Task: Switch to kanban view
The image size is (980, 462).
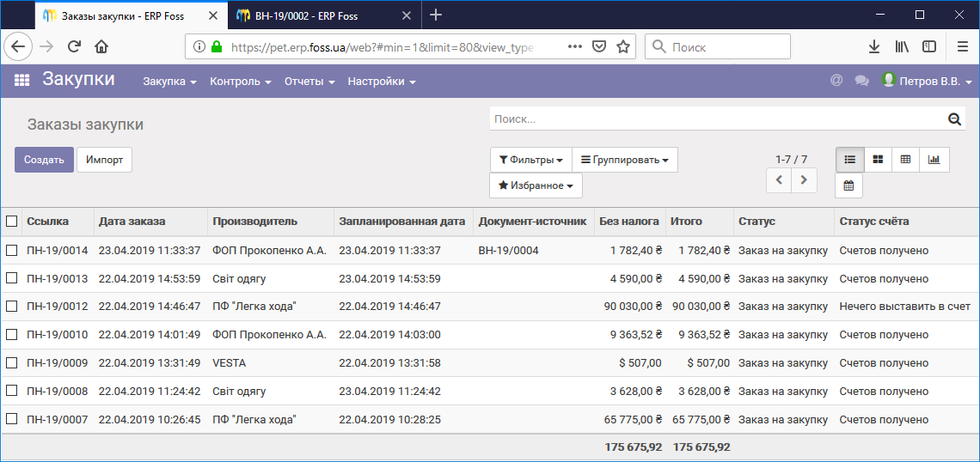Action: pos(878,159)
